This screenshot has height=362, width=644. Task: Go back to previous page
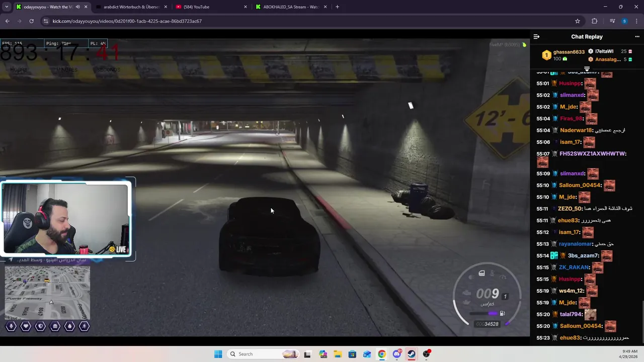(7, 21)
